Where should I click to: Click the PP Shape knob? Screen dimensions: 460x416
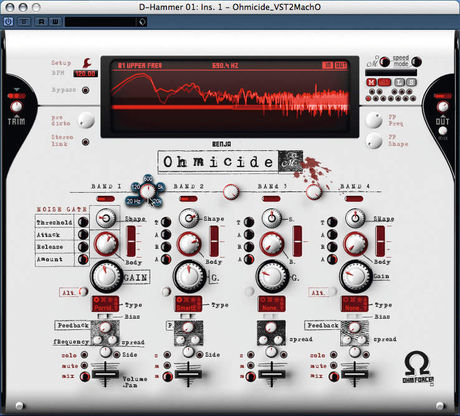[x=374, y=141]
